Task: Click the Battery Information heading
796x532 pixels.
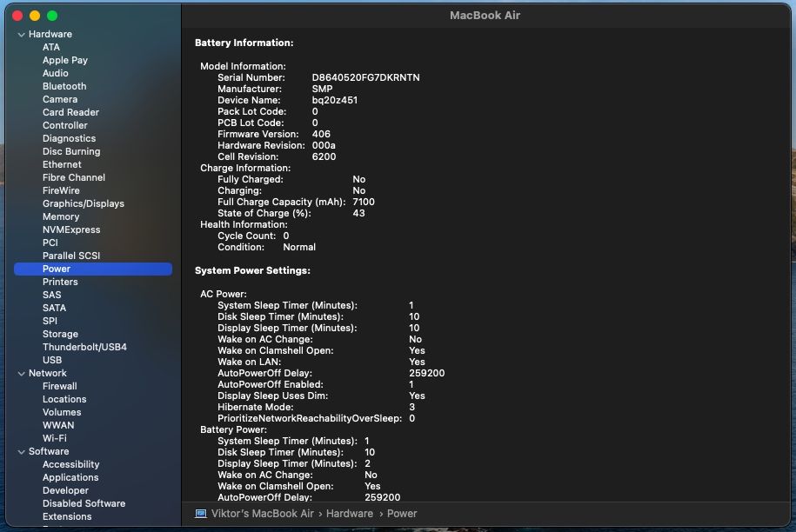Action: [244, 43]
